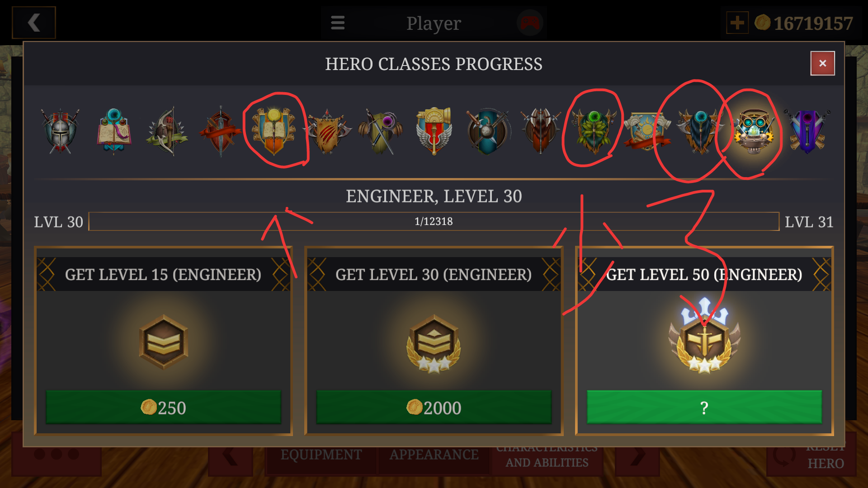Screen dimensions: 868x488
Task: Select the purple shield with scrolls emblem
Action: click(x=807, y=131)
